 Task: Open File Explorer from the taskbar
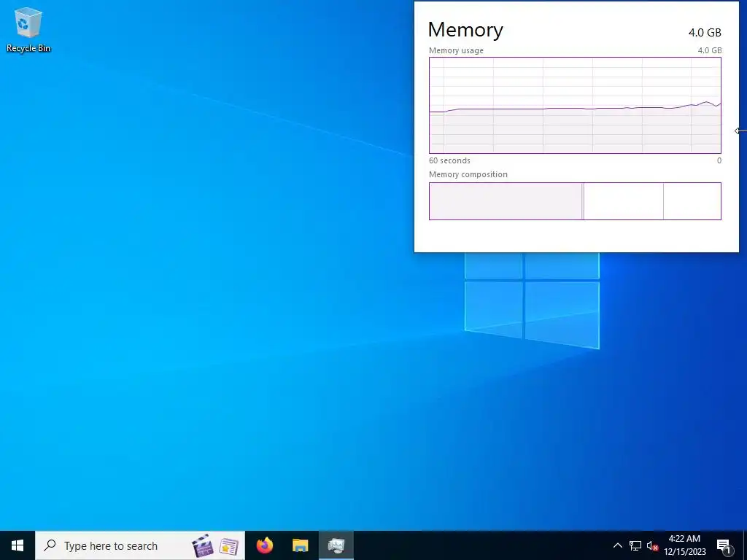(x=300, y=545)
